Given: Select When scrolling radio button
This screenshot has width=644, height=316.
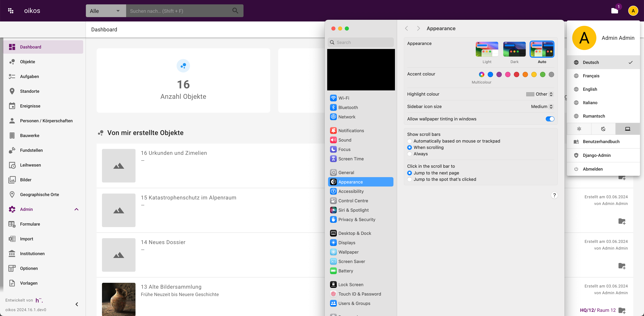Looking at the screenshot, I should 410,147.
